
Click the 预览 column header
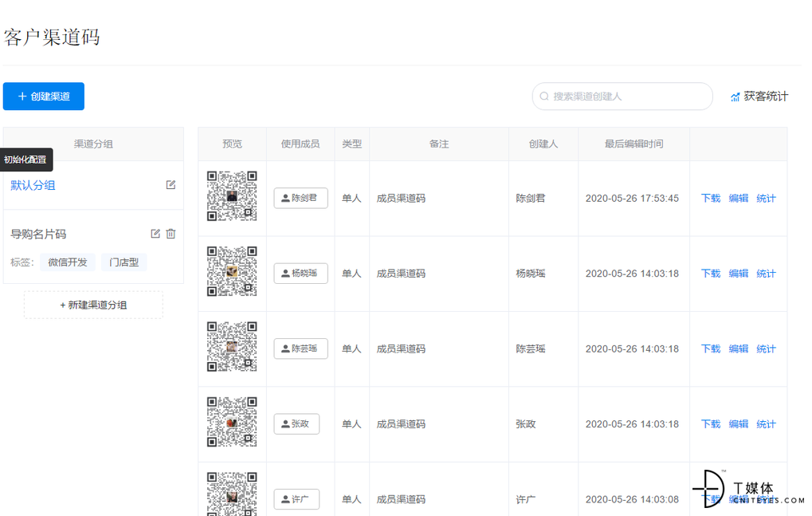click(232, 144)
